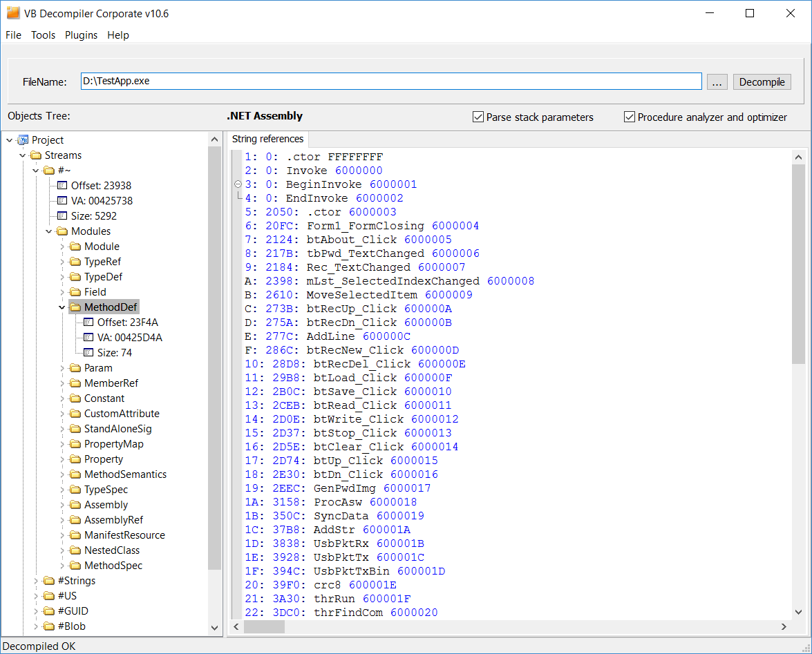
Task: Click the AssemblyRef folder icon
Action: click(x=75, y=520)
